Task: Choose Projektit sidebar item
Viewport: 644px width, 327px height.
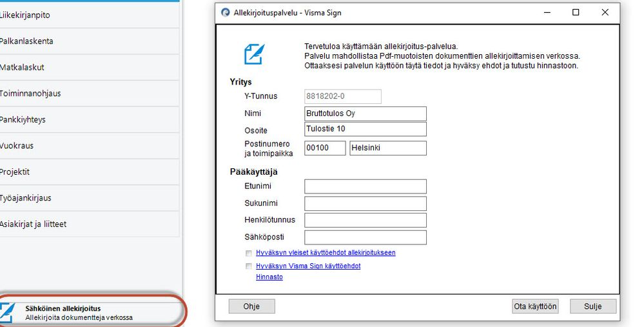Action: coord(89,172)
